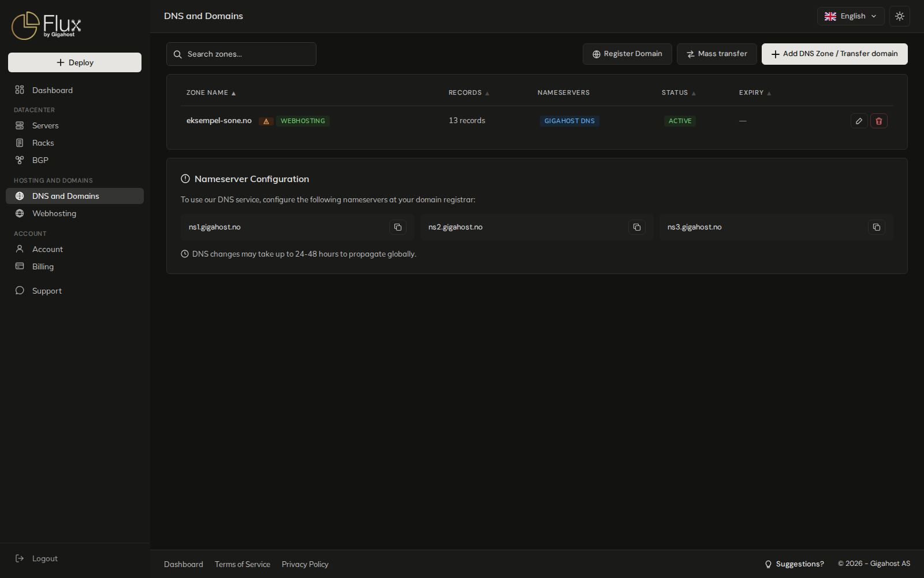Viewport: 924px width, 578px height.
Task: Open Webhosting in the sidebar
Action: [74, 213]
